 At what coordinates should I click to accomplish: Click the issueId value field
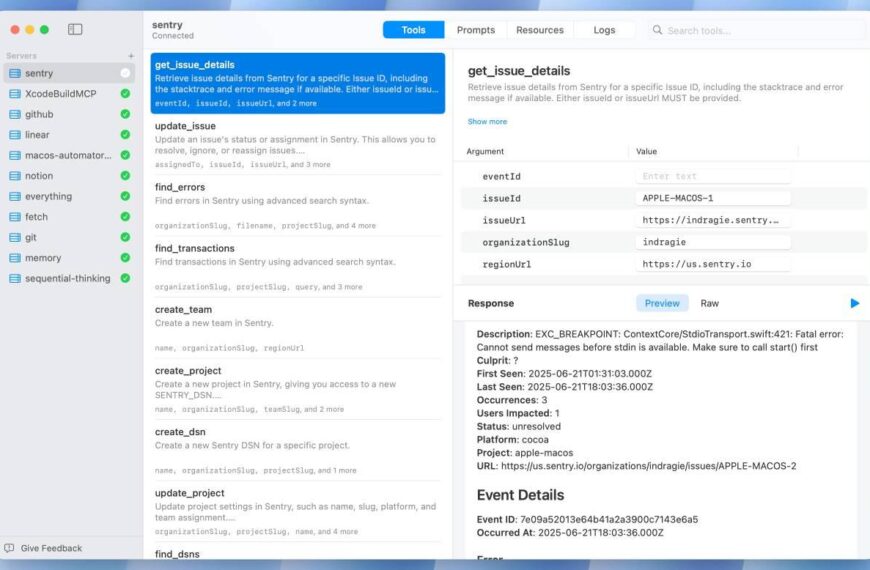(x=713, y=198)
